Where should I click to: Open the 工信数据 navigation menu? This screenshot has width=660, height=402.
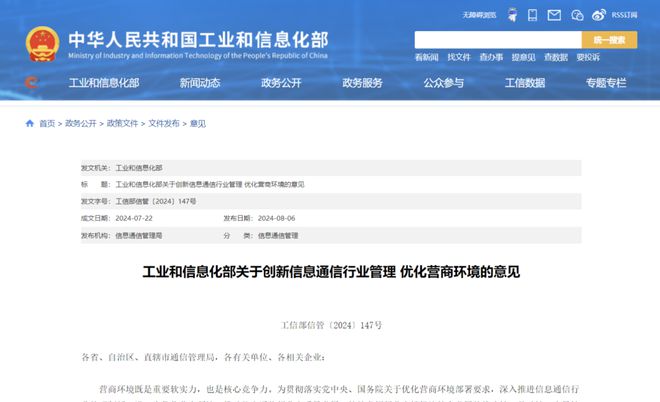coord(525,83)
